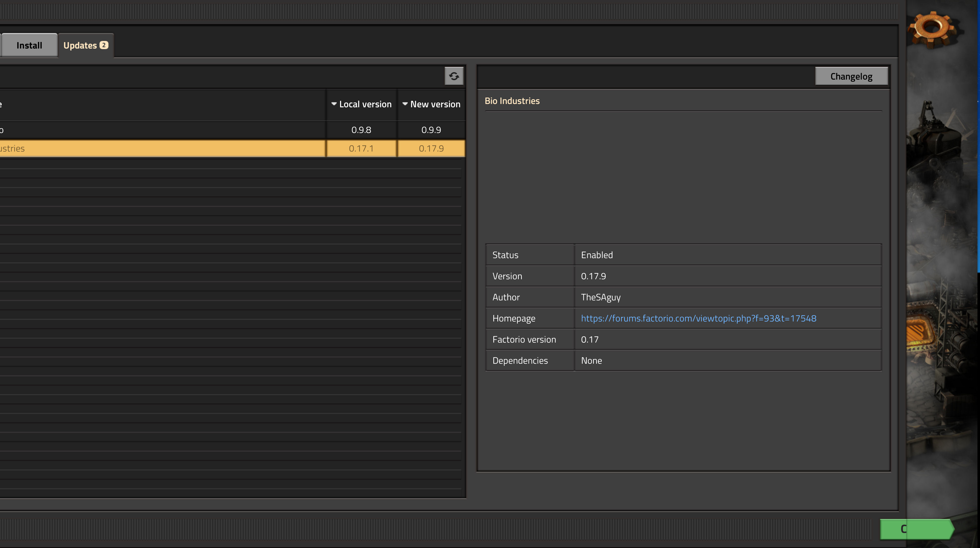Select new version cell 0.17.9 in list
Viewport: 980px width, 548px height.
click(x=431, y=149)
